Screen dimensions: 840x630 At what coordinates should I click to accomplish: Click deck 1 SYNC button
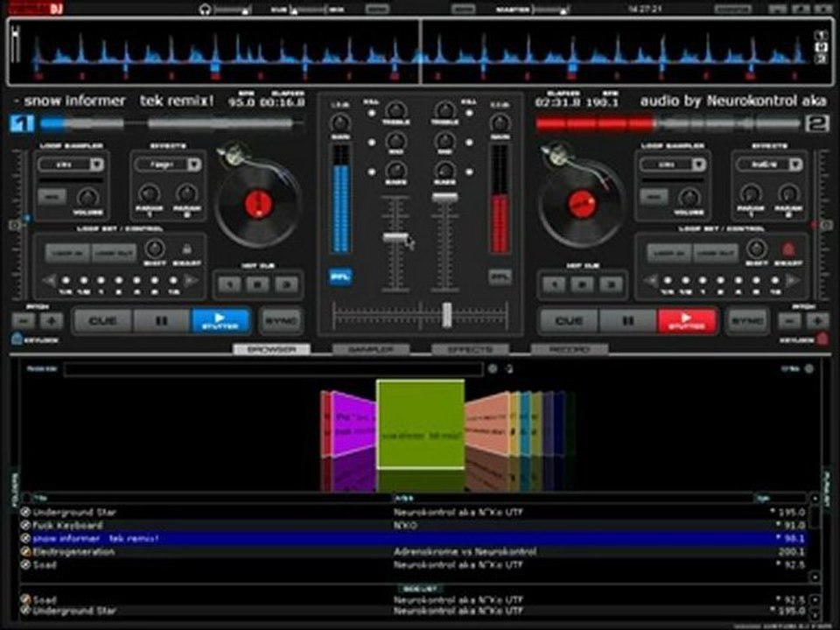(281, 321)
